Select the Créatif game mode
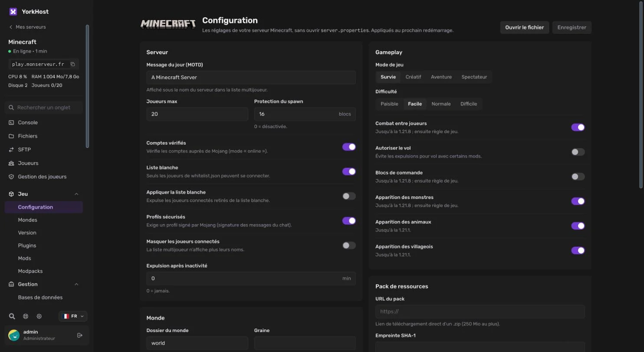 tap(413, 77)
